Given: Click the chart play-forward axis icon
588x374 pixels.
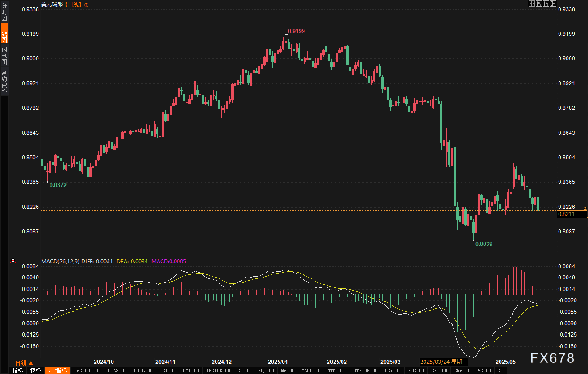Looking at the screenshot, I should click(x=546, y=4).
